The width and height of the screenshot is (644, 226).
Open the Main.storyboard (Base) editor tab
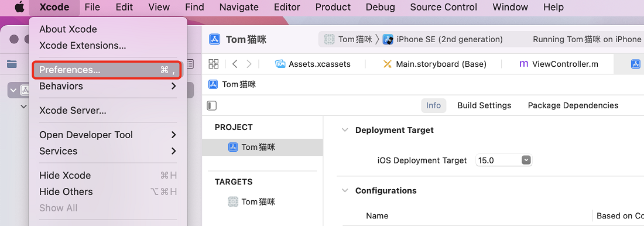pyautogui.click(x=434, y=64)
